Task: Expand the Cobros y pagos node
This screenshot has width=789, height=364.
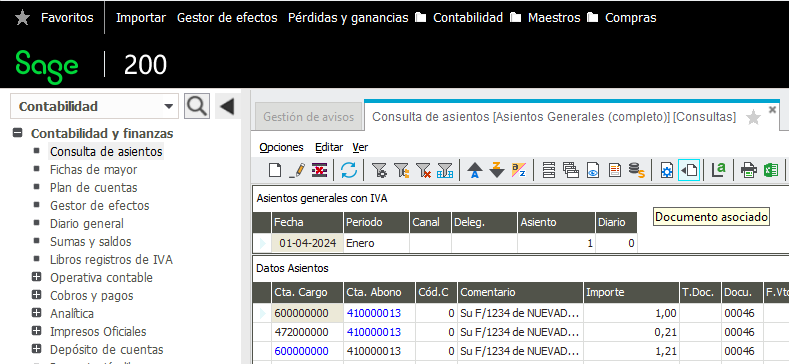Action: [36, 296]
